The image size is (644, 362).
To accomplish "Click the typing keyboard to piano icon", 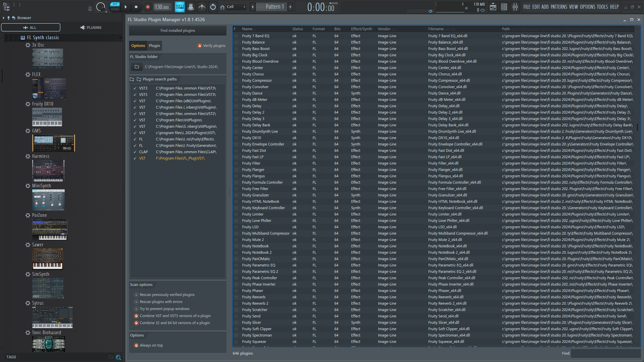I will click(180, 7).
